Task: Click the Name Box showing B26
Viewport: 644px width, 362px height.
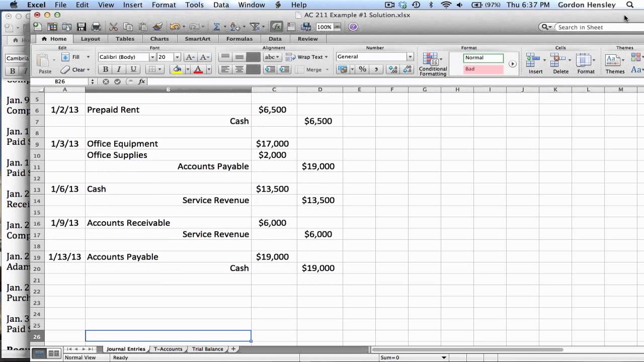Action: pos(60,81)
